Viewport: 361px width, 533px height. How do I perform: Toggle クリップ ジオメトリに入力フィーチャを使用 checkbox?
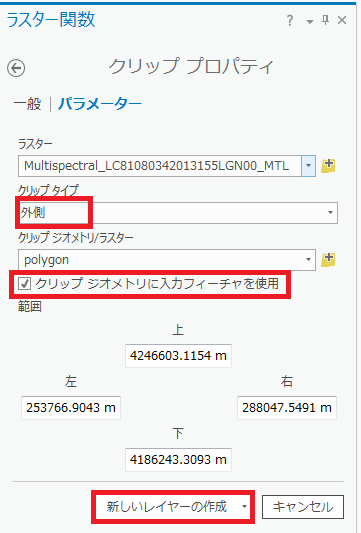[24, 283]
